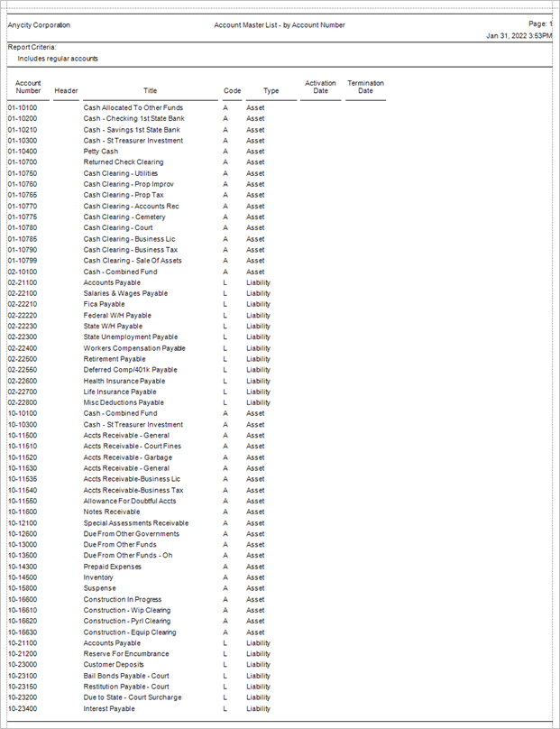Click Due From Other Governments
Screen dimensions: 560x729
131,534
